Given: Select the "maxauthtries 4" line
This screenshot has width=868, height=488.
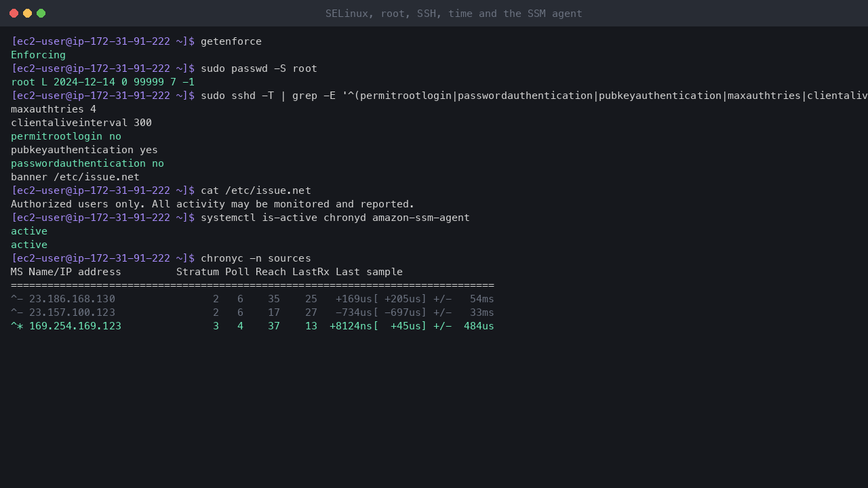Looking at the screenshot, I should tap(54, 109).
